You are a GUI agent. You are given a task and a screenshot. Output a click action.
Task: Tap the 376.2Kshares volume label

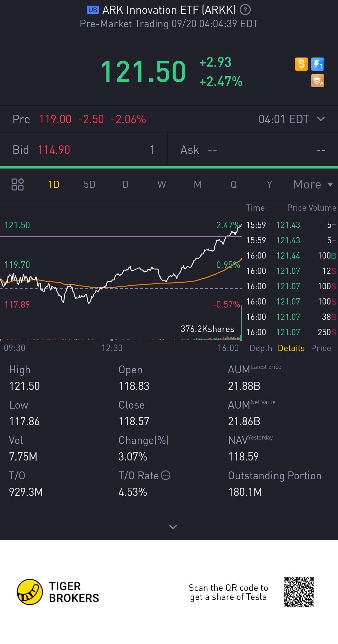pos(207,329)
